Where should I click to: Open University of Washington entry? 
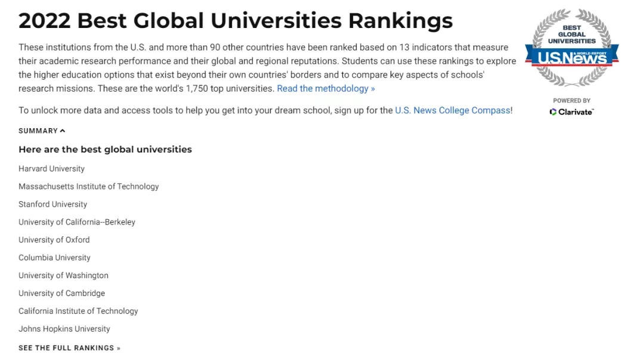[x=63, y=276]
